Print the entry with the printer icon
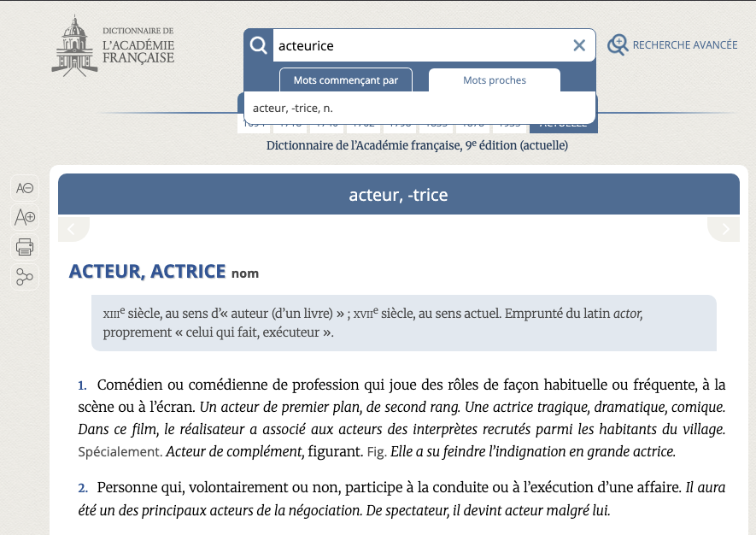 [25, 247]
